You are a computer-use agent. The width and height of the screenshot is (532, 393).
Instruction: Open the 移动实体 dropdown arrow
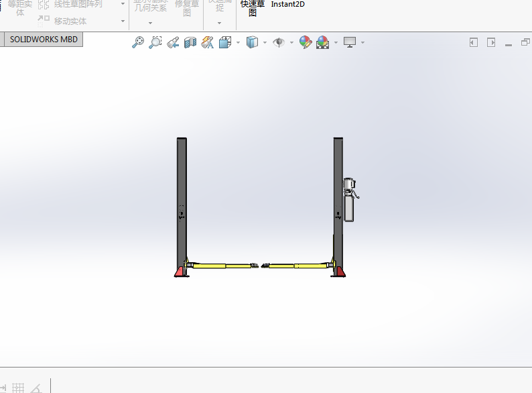click(x=123, y=21)
